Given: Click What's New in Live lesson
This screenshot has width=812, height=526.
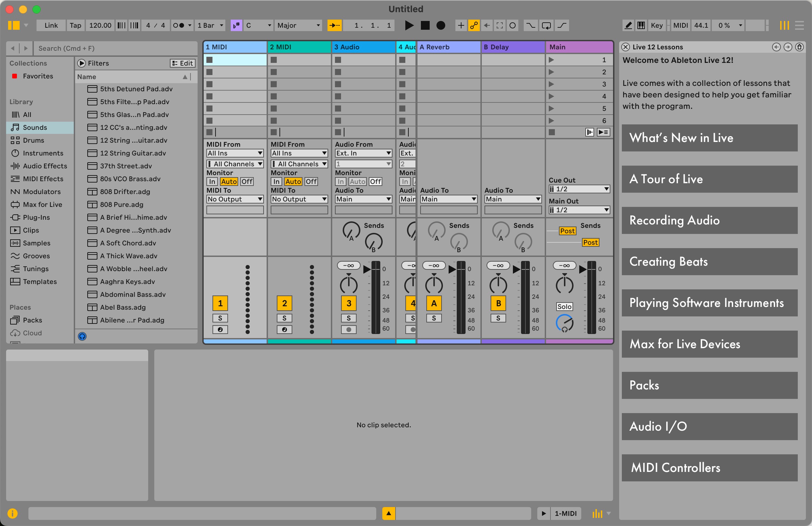Looking at the screenshot, I should (708, 137).
